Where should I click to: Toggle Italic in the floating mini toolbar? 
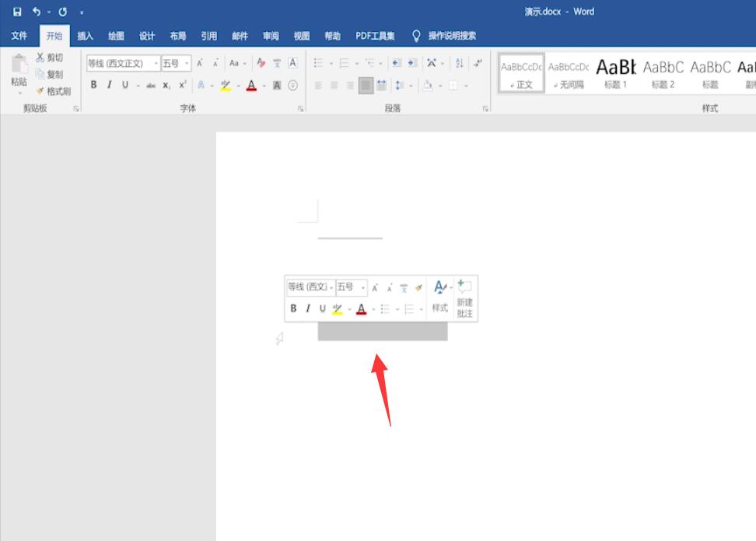coord(307,308)
